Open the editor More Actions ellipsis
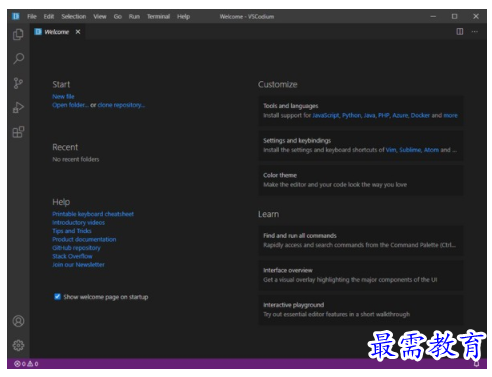The height and width of the screenshot is (377, 492). tap(475, 32)
